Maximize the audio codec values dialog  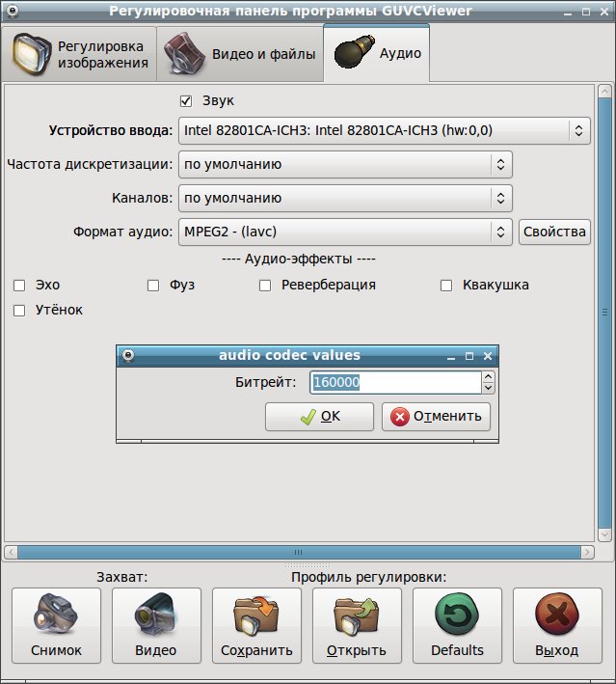tap(469, 356)
